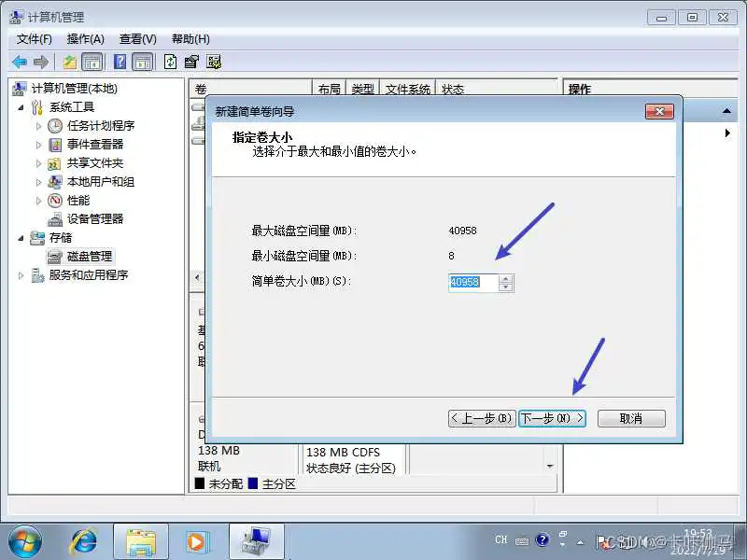Collapse the 系统工具 tree node
Viewport: 747px width, 560px height.
click(21, 106)
